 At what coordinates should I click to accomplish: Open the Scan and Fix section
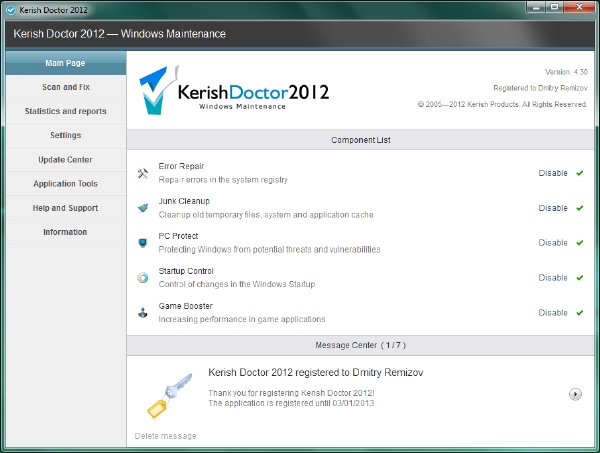tap(66, 87)
